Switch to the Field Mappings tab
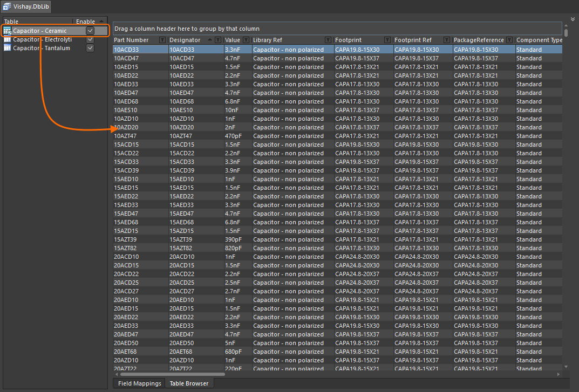Screen dimensions: 579x392 pos(140,383)
